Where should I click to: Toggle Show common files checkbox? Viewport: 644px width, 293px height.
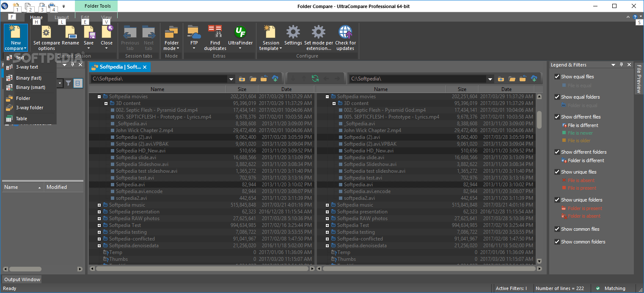pos(557,229)
